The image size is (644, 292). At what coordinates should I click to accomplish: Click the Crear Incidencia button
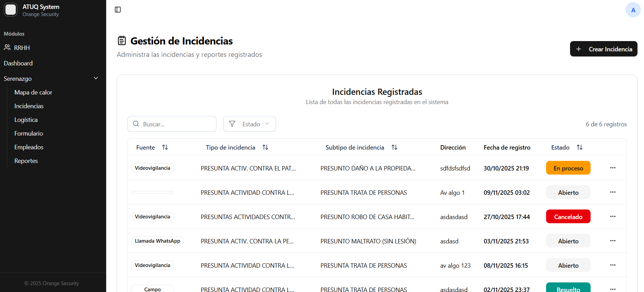coord(603,49)
